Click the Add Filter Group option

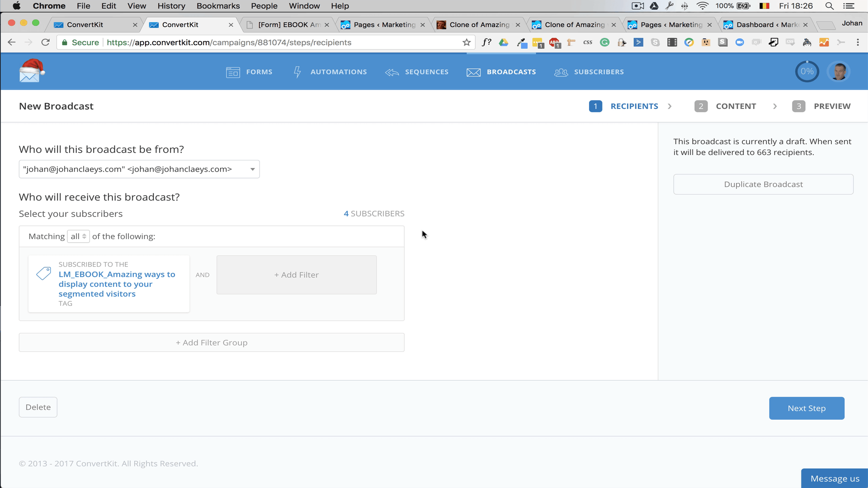212,343
